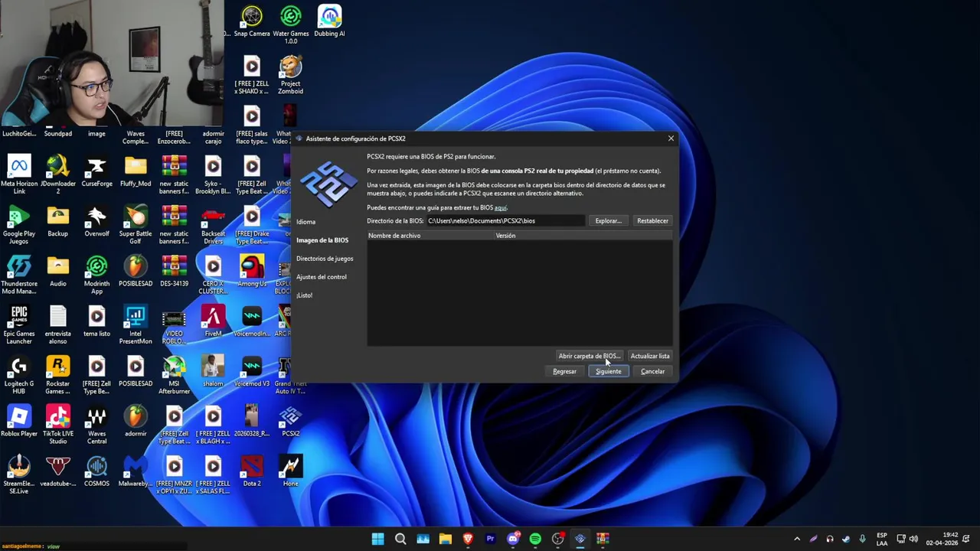The width and height of the screenshot is (980, 551).
Task: Open taskbar Search
Action: (x=400, y=539)
